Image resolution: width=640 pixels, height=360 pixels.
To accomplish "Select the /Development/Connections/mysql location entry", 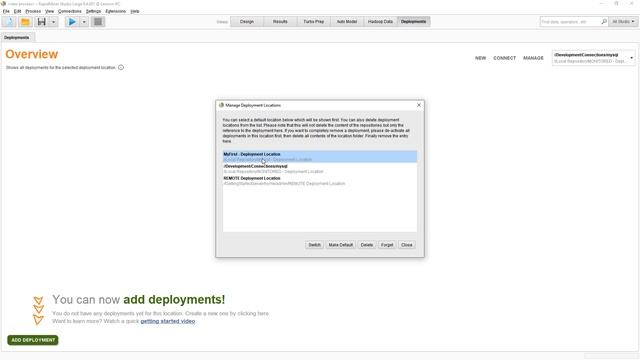I will 320,169.
